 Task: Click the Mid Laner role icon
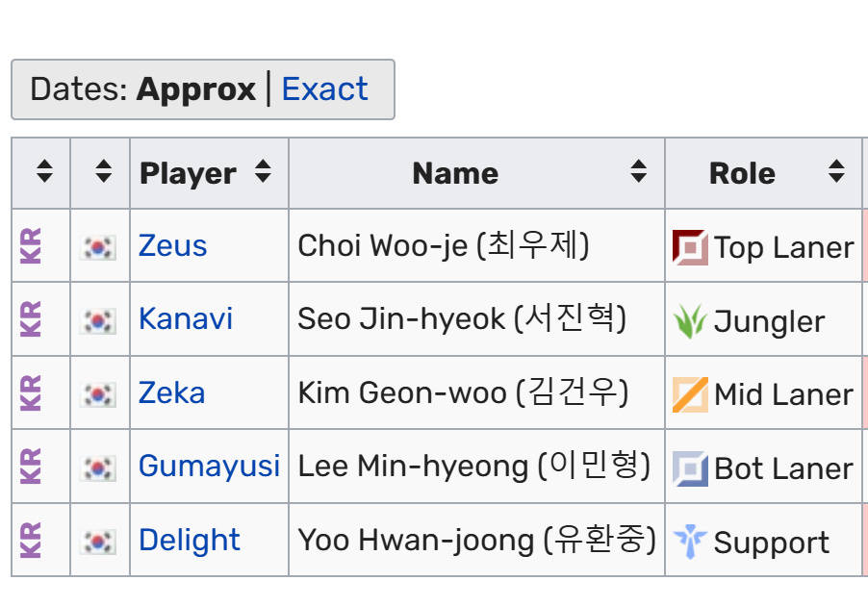690,394
